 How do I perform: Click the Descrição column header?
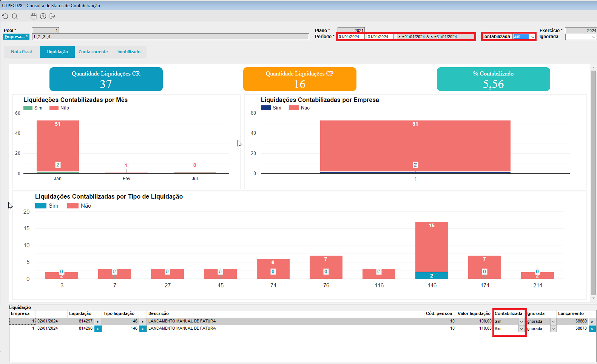159,313
